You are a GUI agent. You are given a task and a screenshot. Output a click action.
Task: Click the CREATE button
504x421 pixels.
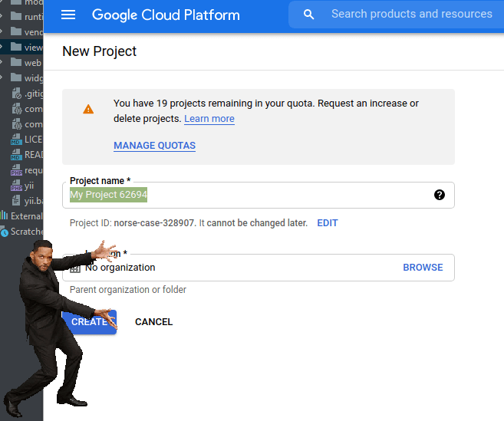[89, 322]
